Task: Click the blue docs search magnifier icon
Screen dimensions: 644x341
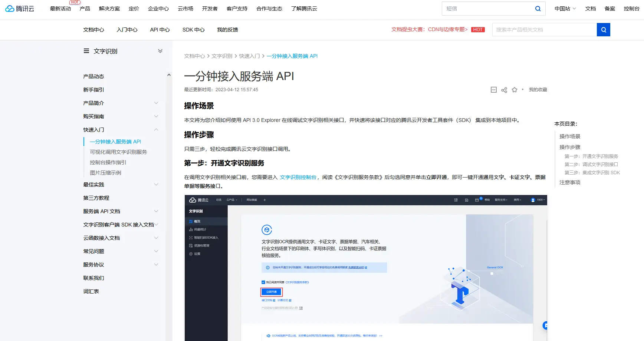Action: (x=603, y=30)
